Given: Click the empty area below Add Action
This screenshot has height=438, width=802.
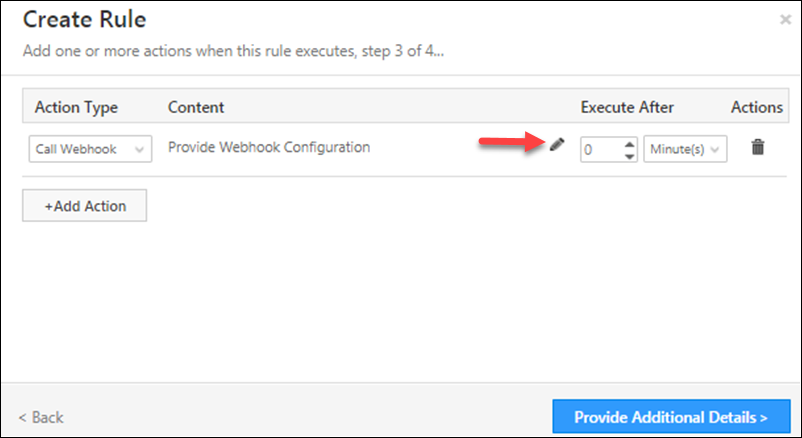Looking at the screenshot, I should (400, 300).
